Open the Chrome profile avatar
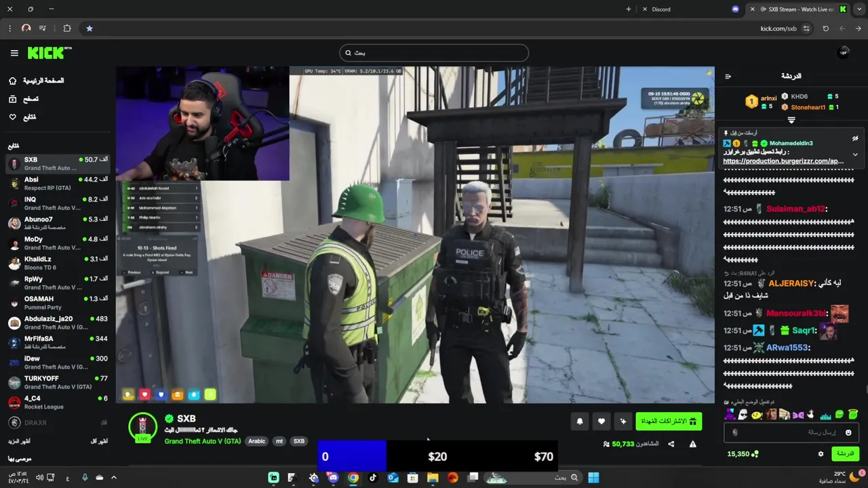 pyautogui.click(x=26, y=28)
